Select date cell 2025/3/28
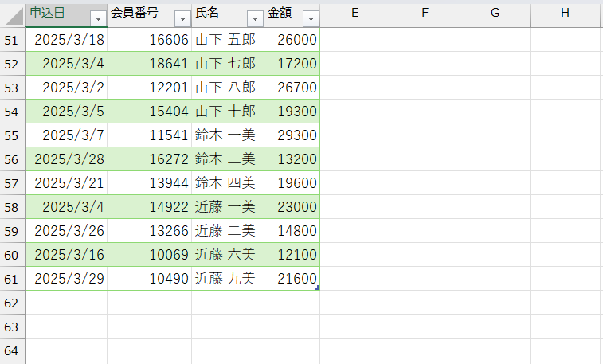Screen dimensions: 603x364 [67, 159]
